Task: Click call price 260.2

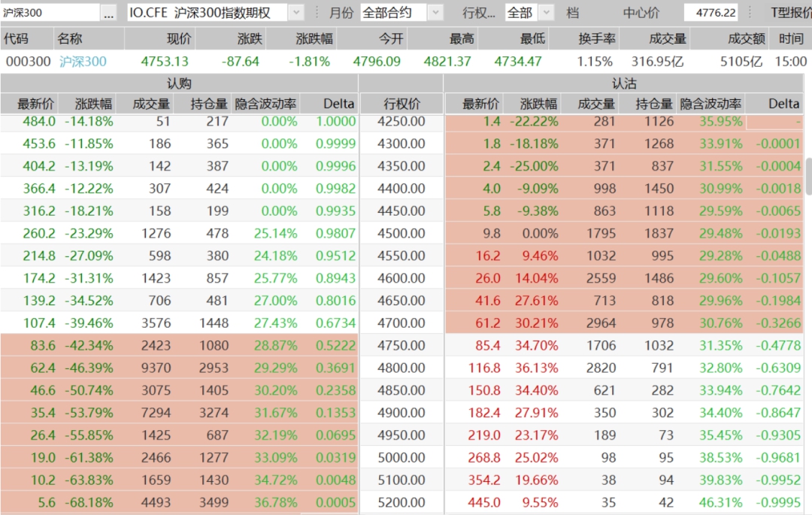Action: 39,233
